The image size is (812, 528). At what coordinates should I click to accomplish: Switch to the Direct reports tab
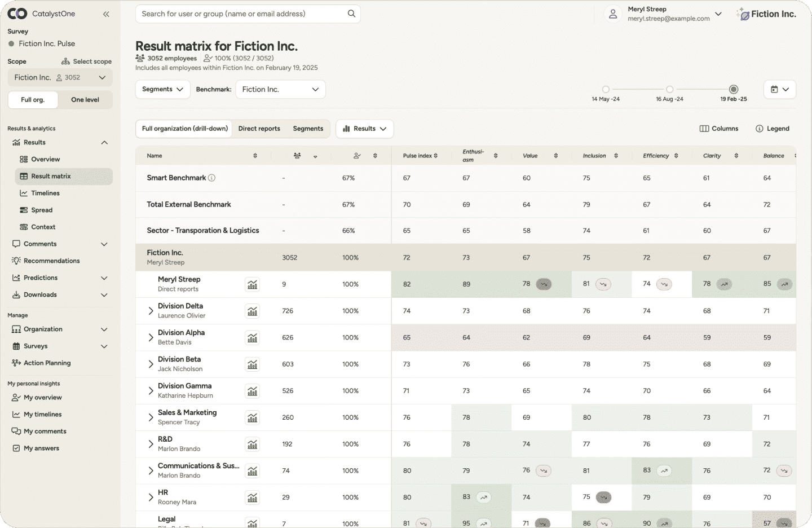(x=259, y=129)
